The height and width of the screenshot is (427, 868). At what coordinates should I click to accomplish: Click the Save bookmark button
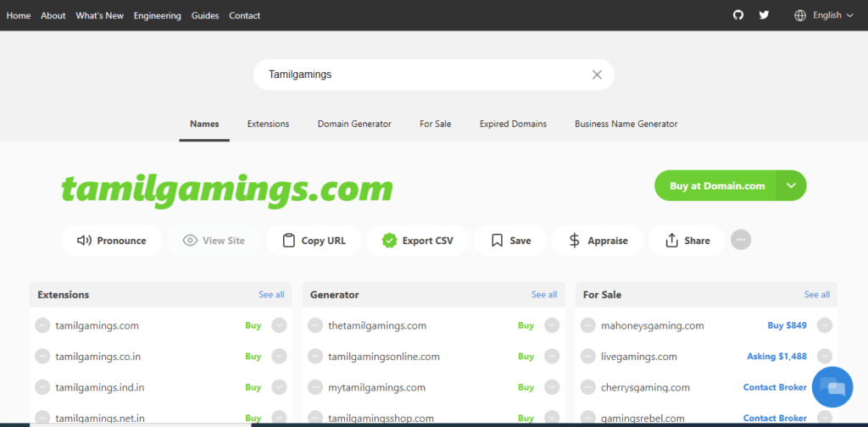(x=510, y=241)
